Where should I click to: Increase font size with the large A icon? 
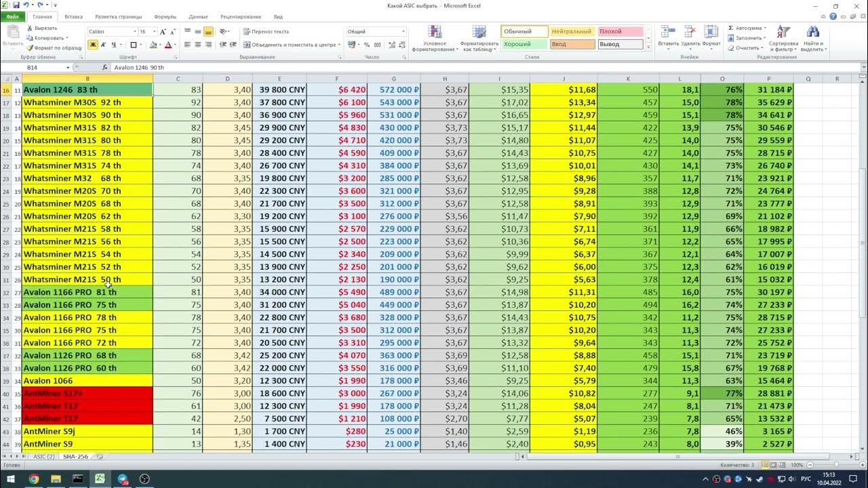[x=163, y=32]
